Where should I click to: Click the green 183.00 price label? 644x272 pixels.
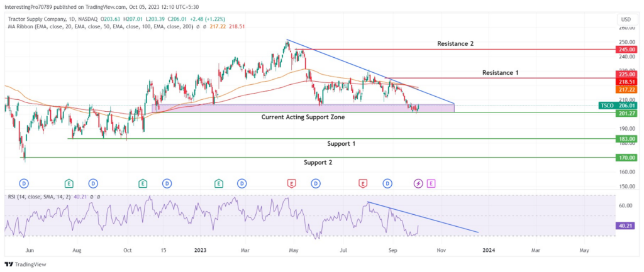[626, 139]
